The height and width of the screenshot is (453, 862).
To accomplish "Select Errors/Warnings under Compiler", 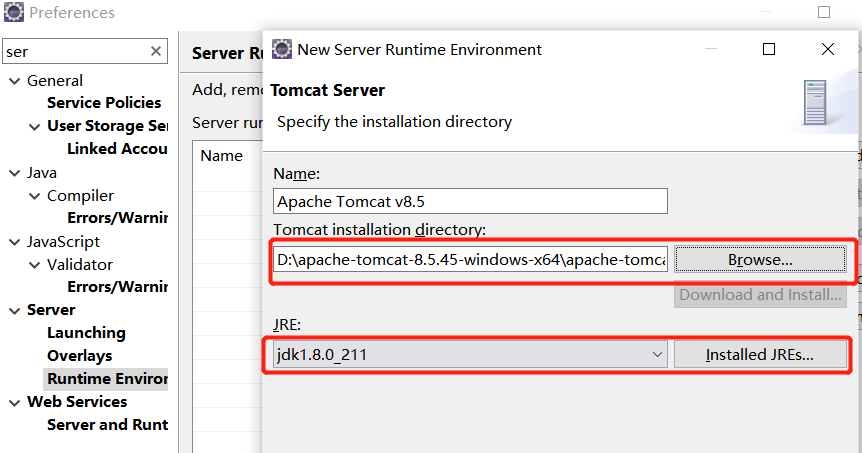I will [117, 218].
